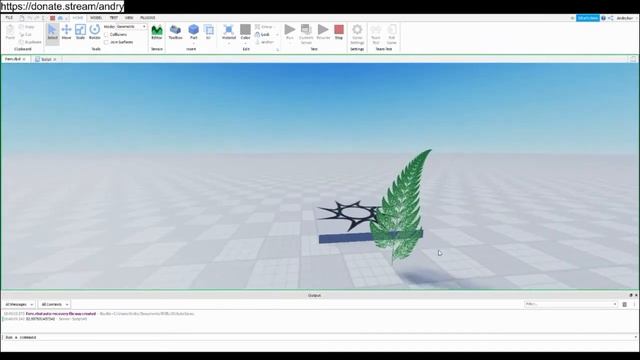Expand the command bar history dropdown
The height and width of the screenshot is (360, 640).
point(635,337)
